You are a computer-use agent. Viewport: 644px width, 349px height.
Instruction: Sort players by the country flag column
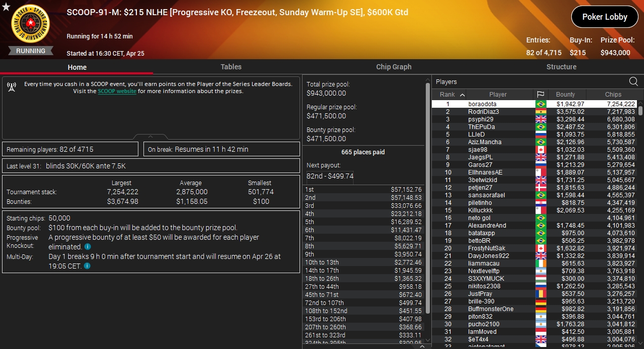[540, 94]
